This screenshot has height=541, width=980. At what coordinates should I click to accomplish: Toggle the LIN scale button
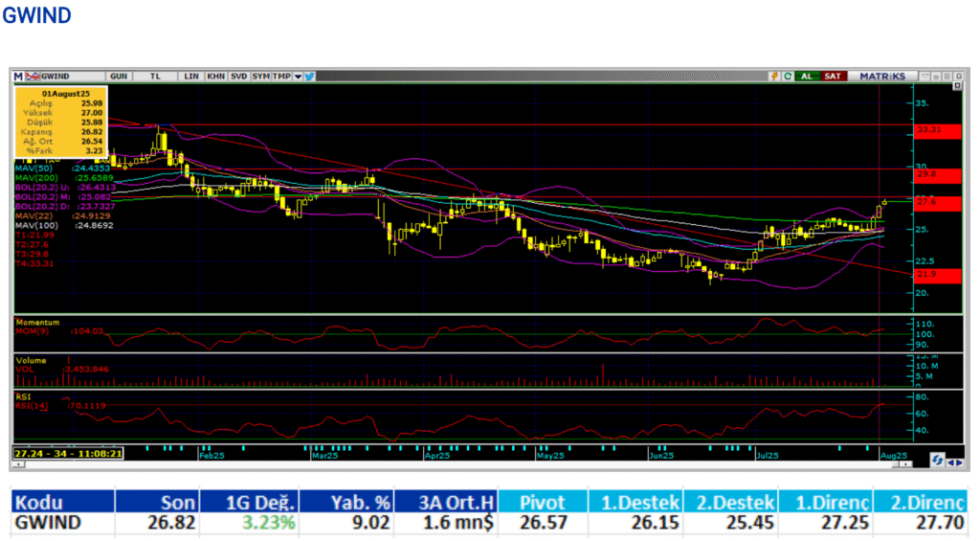point(191,77)
